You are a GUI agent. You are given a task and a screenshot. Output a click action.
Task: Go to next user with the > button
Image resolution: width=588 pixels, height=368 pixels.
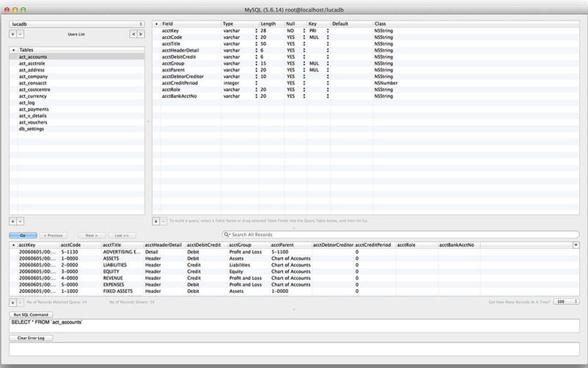pos(141,34)
